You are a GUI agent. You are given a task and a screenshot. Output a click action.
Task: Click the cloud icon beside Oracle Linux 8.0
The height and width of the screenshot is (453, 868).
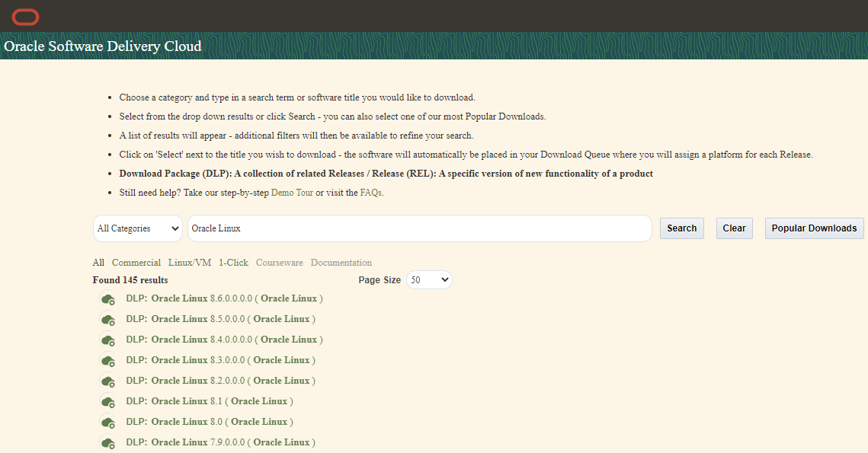click(108, 423)
